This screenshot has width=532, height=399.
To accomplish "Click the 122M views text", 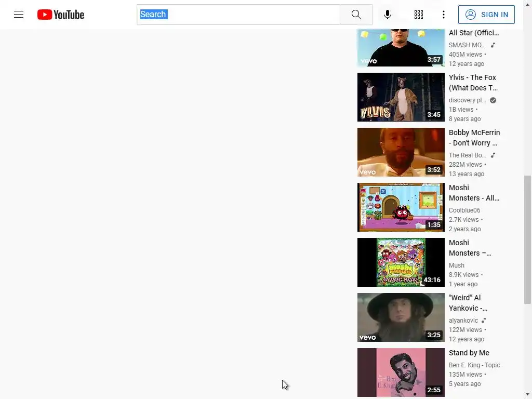I will (x=465, y=330).
